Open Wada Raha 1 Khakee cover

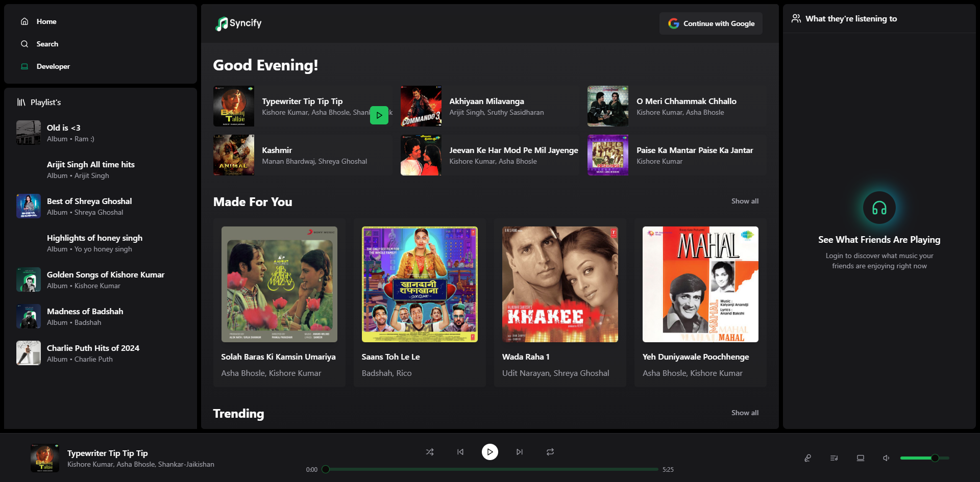click(x=560, y=284)
